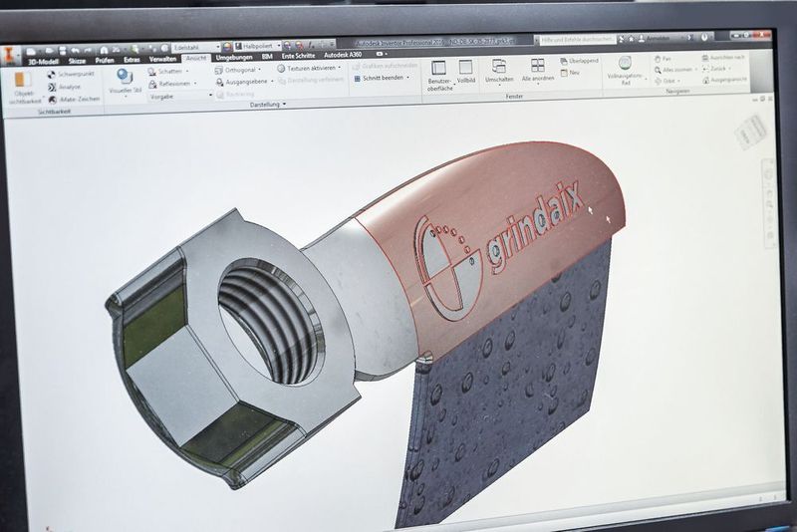Click Ausgangsansicht home icon
The height and width of the screenshot is (532, 797).
click(706, 80)
